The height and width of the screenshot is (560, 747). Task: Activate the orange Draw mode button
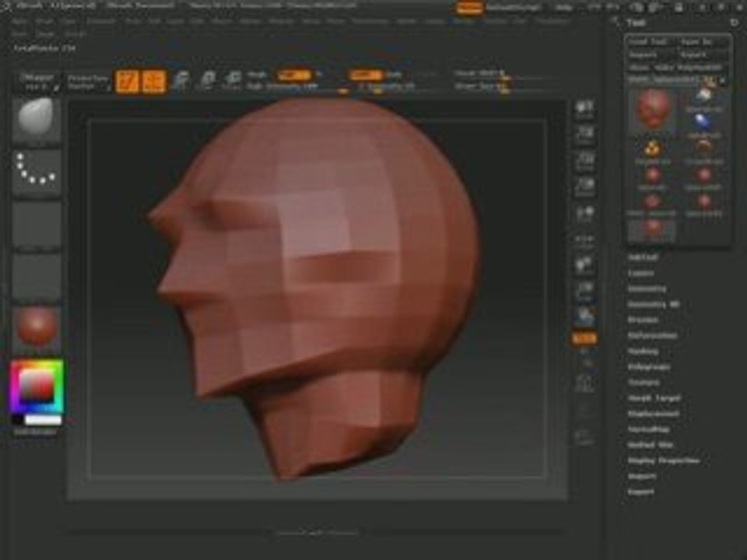[x=154, y=82]
